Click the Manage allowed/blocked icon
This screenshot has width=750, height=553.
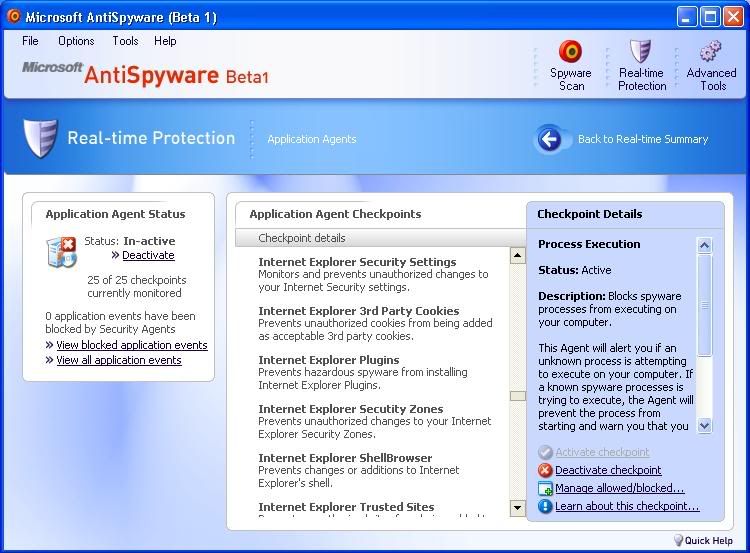545,488
